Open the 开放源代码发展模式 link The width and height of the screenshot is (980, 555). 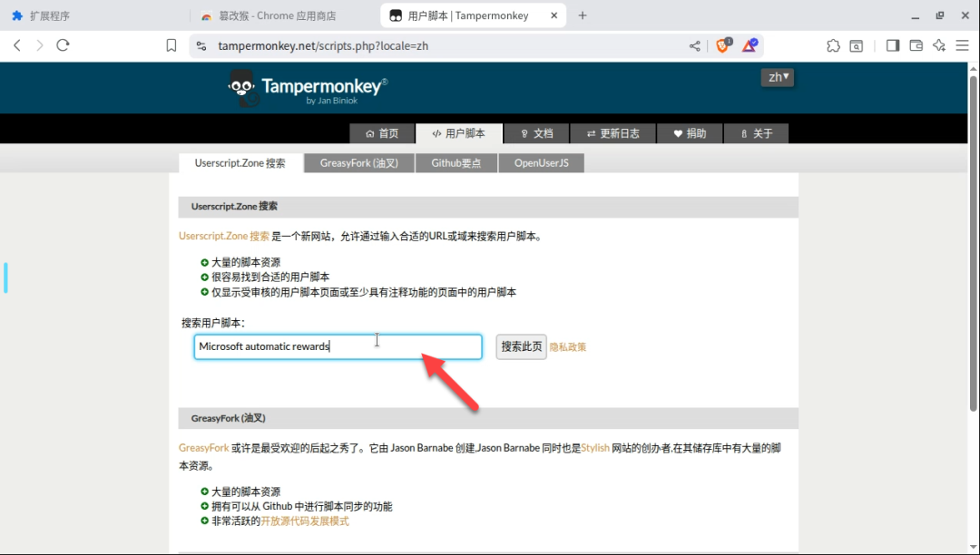(x=305, y=521)
